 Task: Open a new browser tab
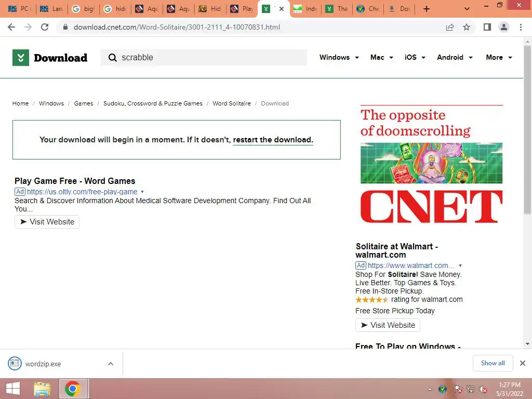coord(427,9)
